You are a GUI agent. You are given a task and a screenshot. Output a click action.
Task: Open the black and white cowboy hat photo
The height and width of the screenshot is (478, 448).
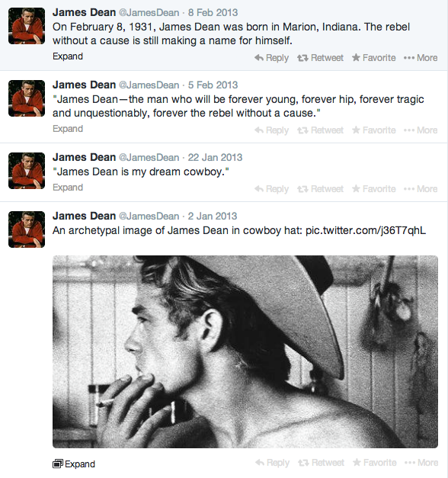point(245,351)
